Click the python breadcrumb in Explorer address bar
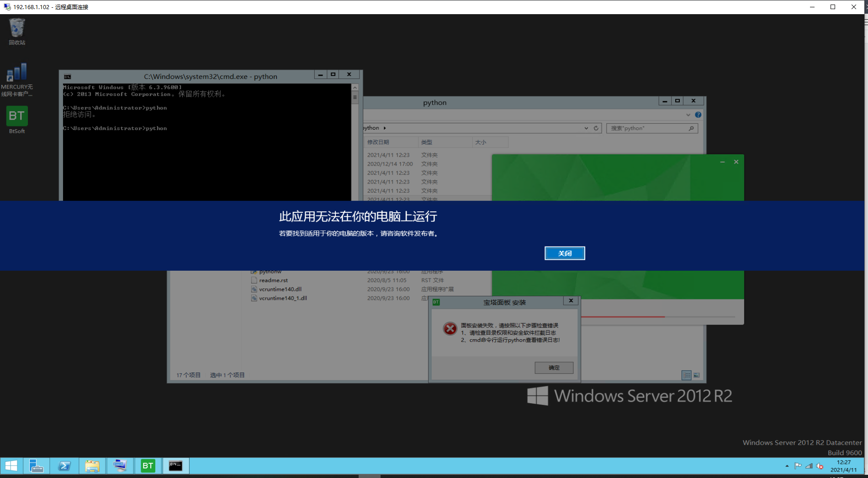This screenshot has height=478, width=868. pyautogui.click(x=372, y=128)
